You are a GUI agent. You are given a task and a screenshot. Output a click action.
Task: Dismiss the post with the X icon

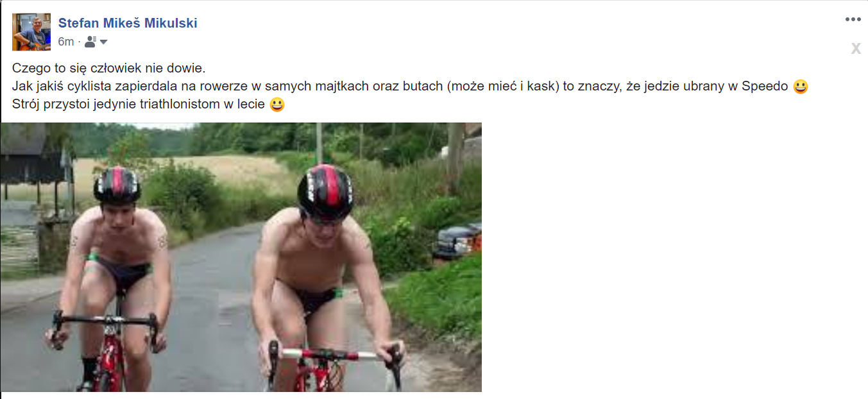856,48
